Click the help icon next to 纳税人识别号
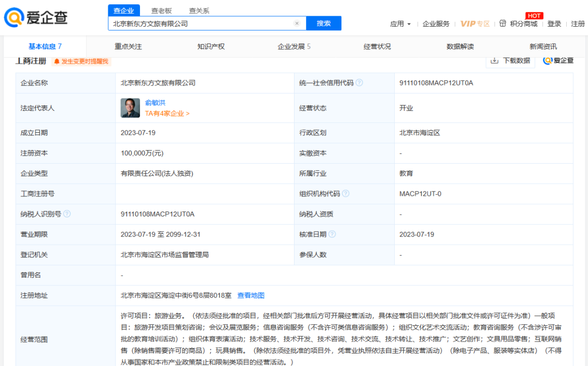This screenshot has height=366, width=588. click(67, 214)
